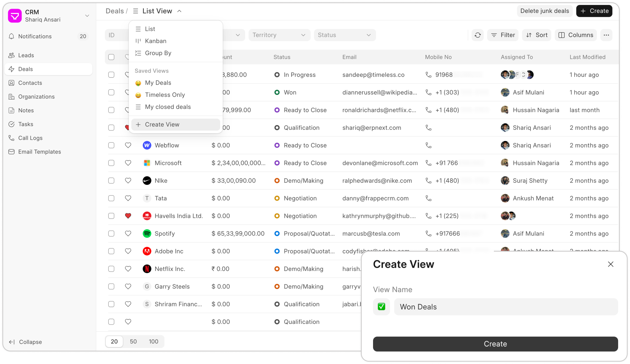Open the My Deals saved view
This screenshot has height=364, width=630.
click(158, 83)
